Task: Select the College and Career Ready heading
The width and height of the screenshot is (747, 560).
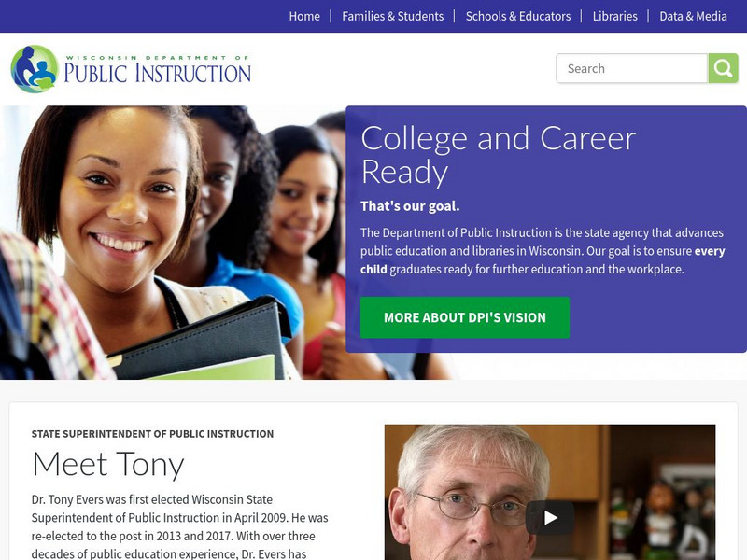Action: click(x=499, y=155)
